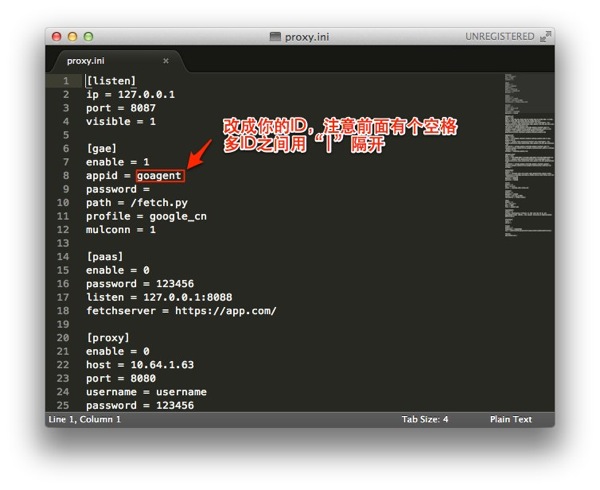600x490 pixels.
Task: Click the 'enable = 1' line under [gae]
Action: [x=117, y=162]
